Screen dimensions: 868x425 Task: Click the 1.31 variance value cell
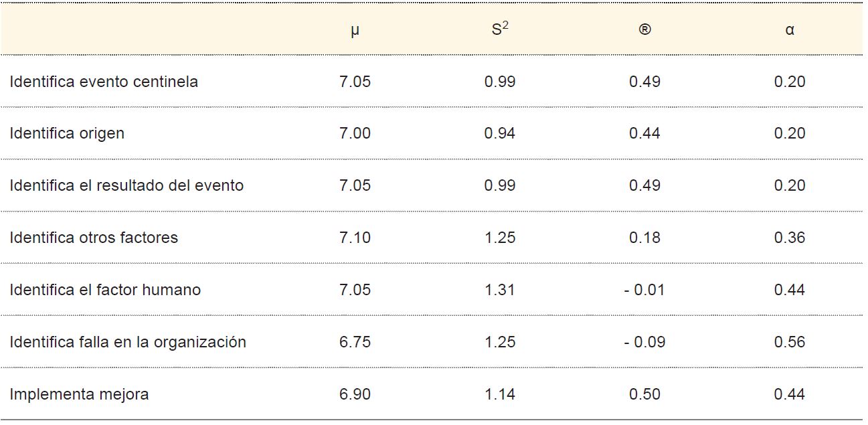[x=500, y=290]
